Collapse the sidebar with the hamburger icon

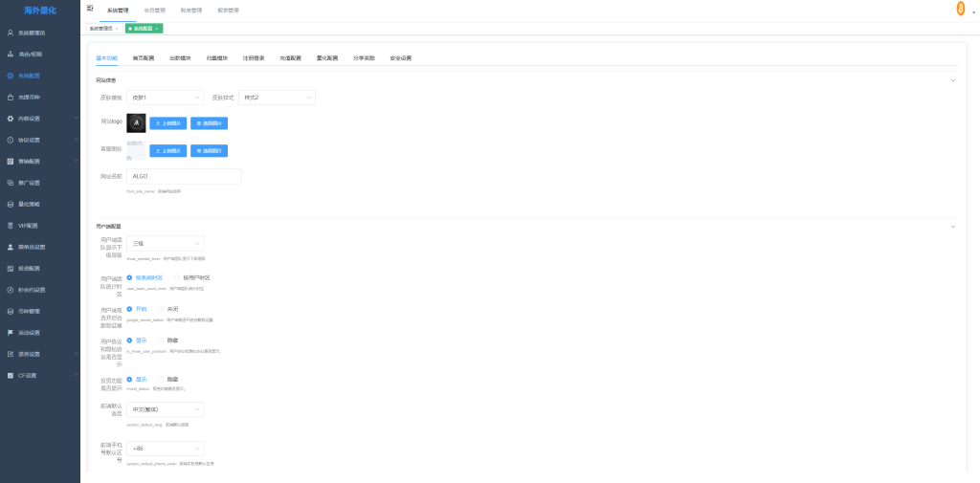[90, 9]
